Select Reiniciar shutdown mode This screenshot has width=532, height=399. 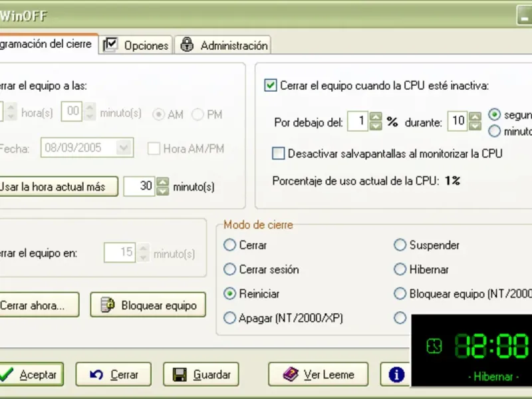(229, 293)
